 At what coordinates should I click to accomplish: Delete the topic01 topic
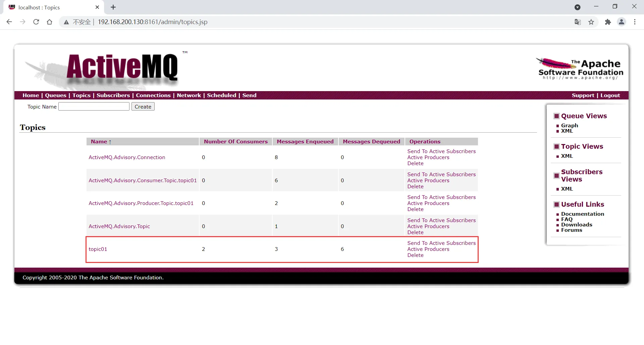pyautogui.click(x=415, y=255)
